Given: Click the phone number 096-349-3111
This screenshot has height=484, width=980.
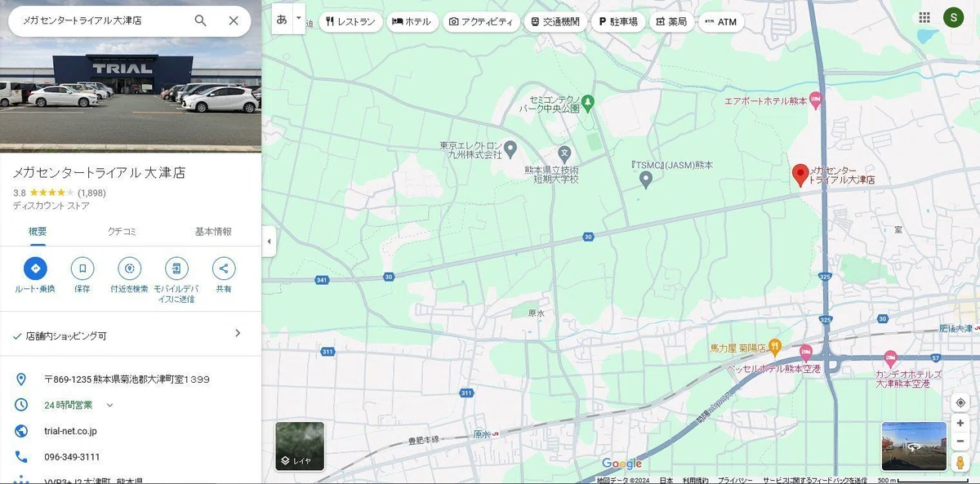Looking at the screenshot, I should coord(72,457).
